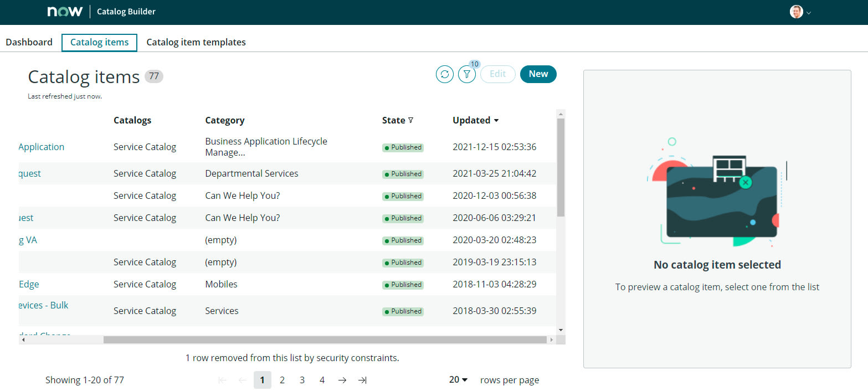Open the 'Edge' Mobiles item link

tap(29, 284)
